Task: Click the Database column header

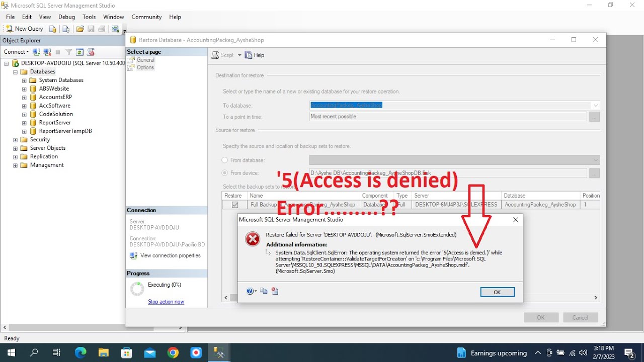Action: (540, 196)
